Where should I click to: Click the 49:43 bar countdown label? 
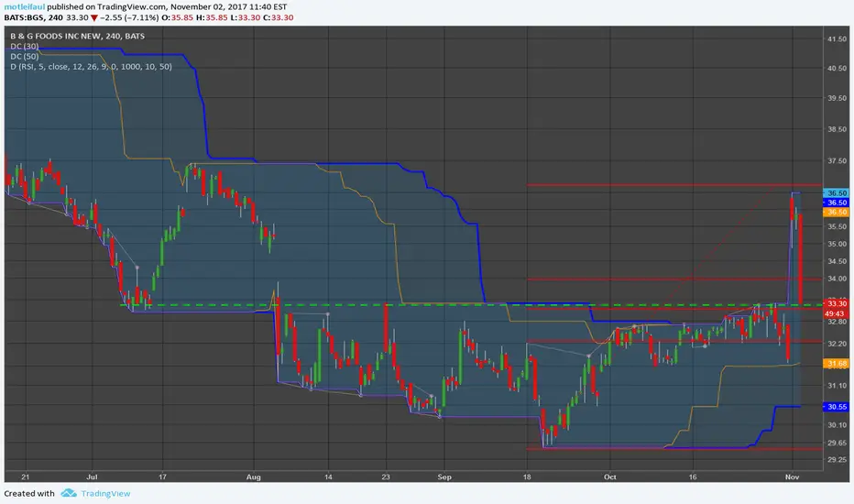pyautogui.click(x=835, y=313)
